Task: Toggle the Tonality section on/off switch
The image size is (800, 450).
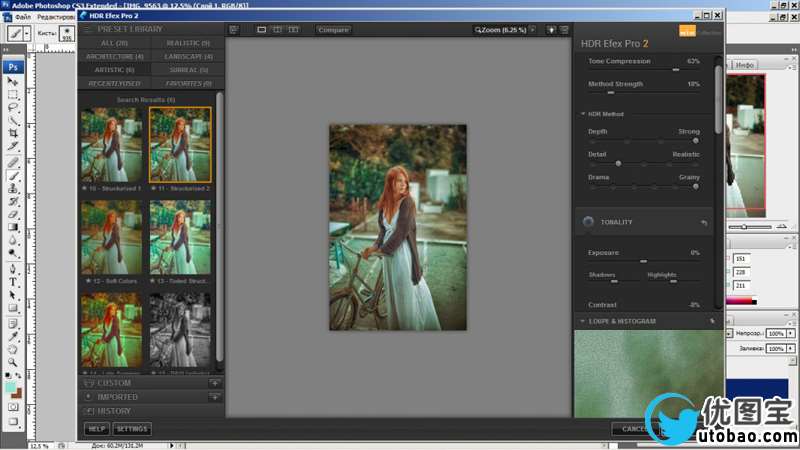Action: [x=588, y=222]
